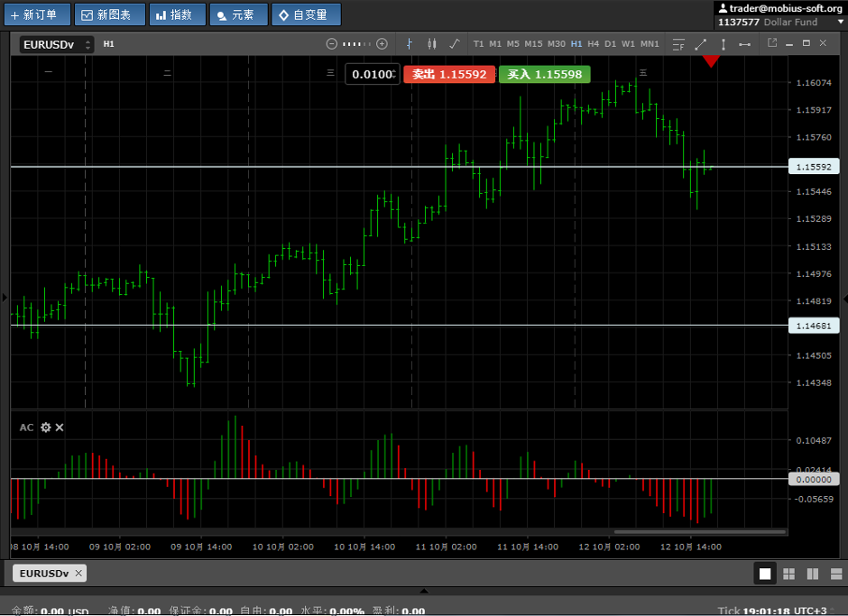
Task: Click the 1.15592 price level label
Action: coord(814,167)
